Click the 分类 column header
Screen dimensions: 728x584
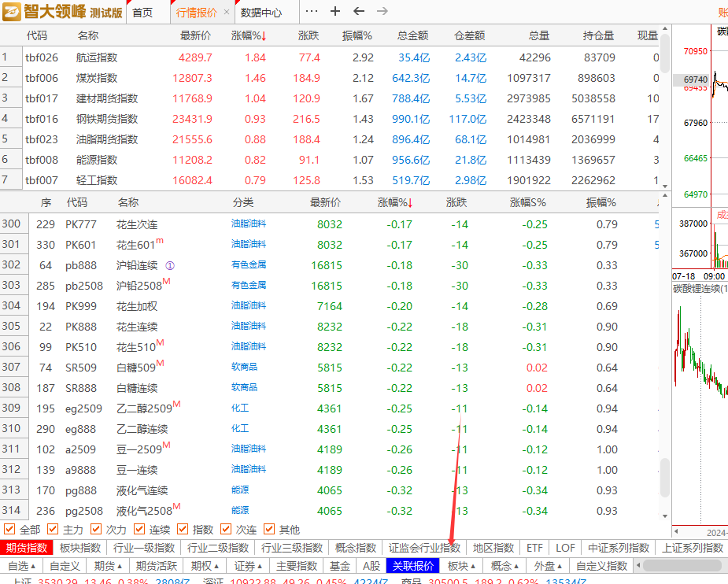(x=243, y=202)
